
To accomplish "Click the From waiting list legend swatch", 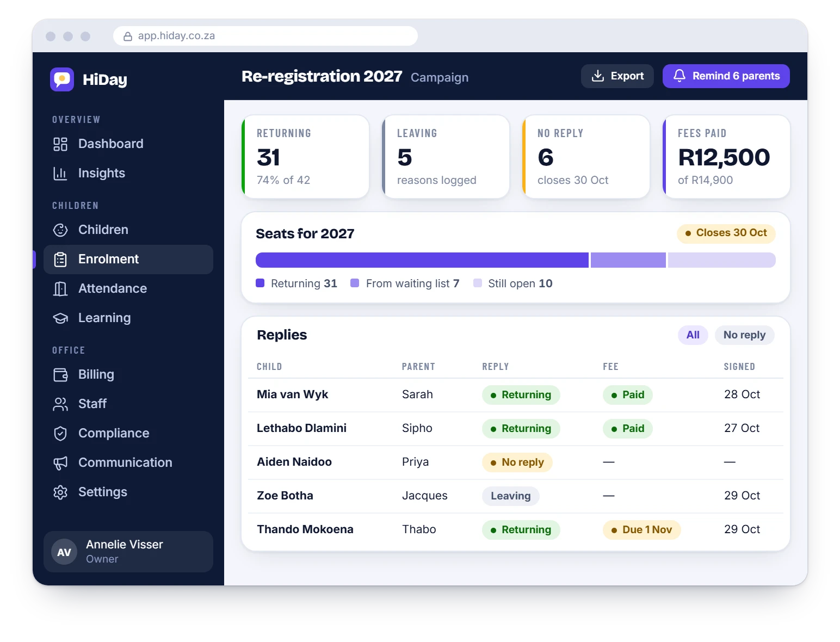I will [355, 283].
